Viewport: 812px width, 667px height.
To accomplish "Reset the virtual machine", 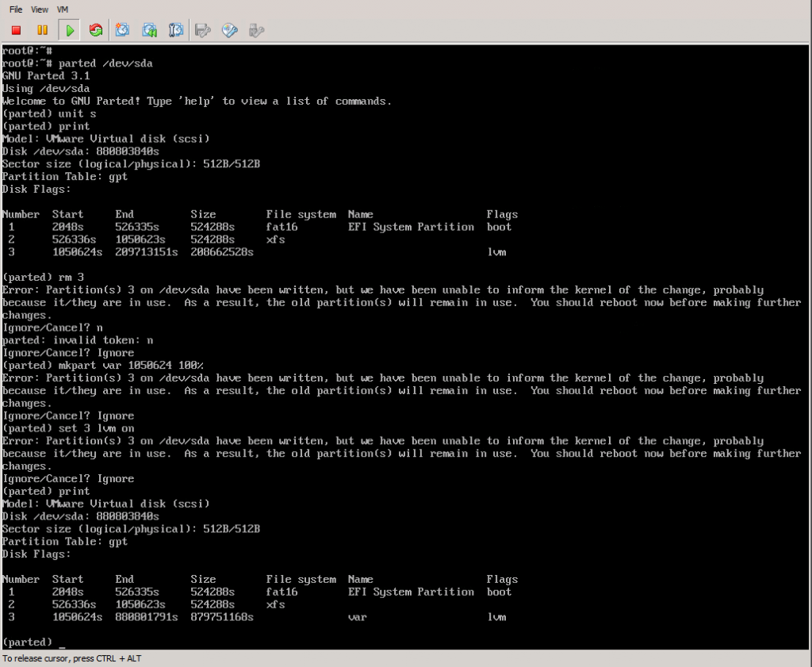I will click(x=95, y=30).
